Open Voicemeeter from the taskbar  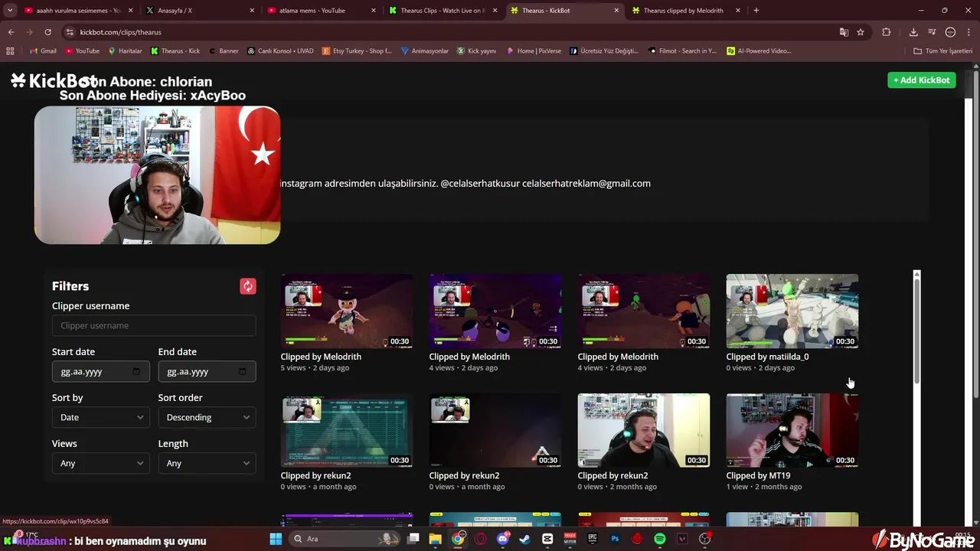click(570, 539)
